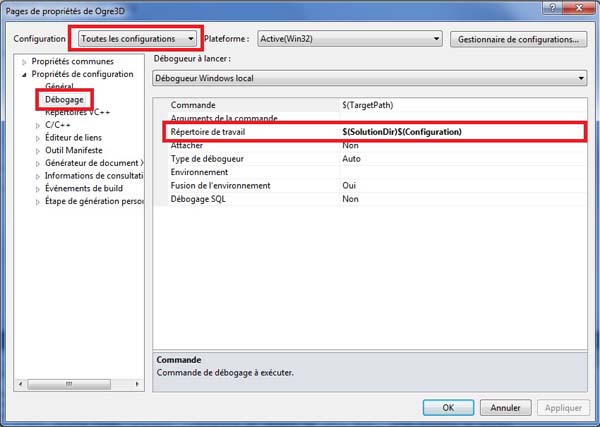Click Fusion de l'environnement value Oui
Image resolution: width=600 pixels, height=427 pixels.
pyautogui.click(x=460, y=185)
